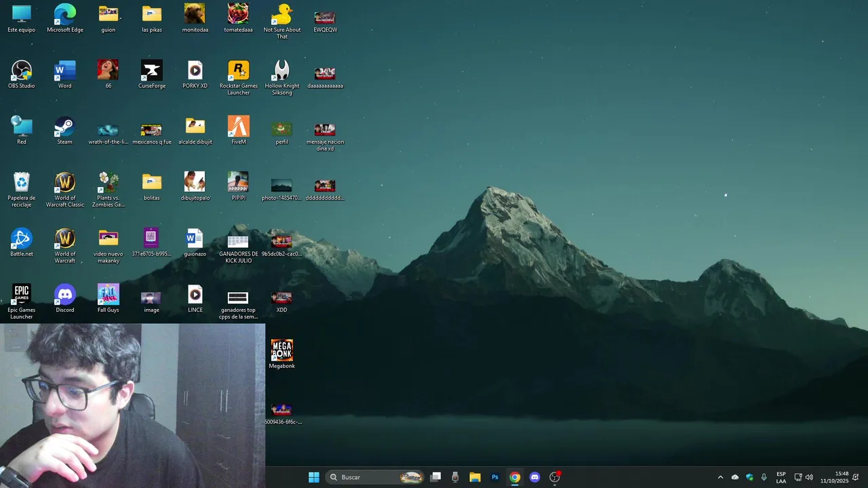Open the video nuevo makanky folder
Viewport: 868px width, 488px height.
pos(108,245)
